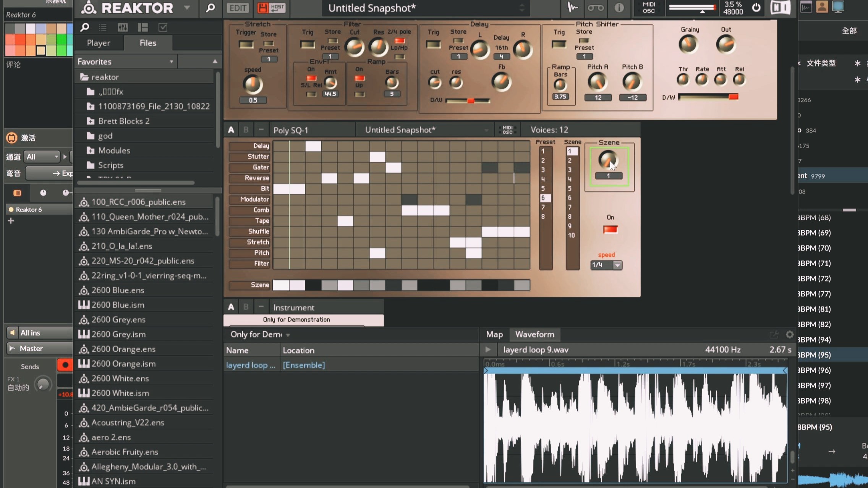Toggle the panelsets link icon
The height and width of the screenshot is (488, 868).
click(x=595, y=8)
